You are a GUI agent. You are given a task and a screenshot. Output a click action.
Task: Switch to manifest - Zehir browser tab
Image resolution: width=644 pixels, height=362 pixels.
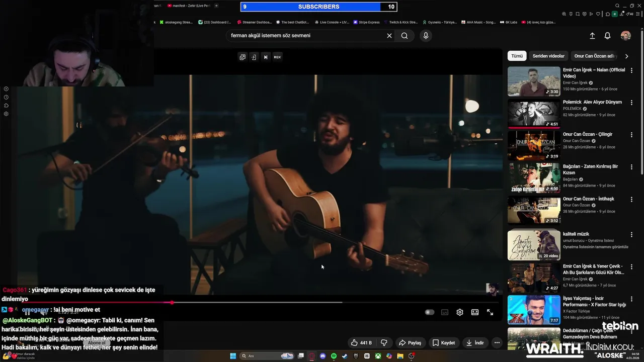click(x=189, y=6)
